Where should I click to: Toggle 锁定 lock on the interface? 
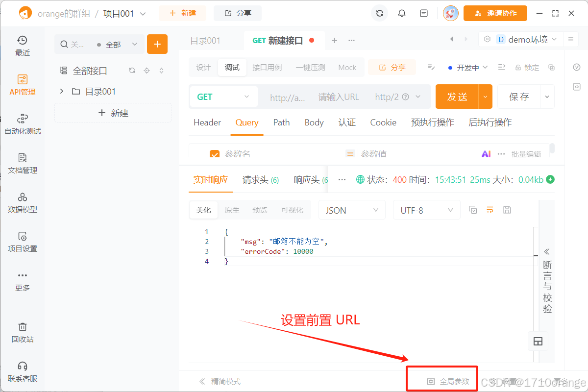click(x=527, y=68)
